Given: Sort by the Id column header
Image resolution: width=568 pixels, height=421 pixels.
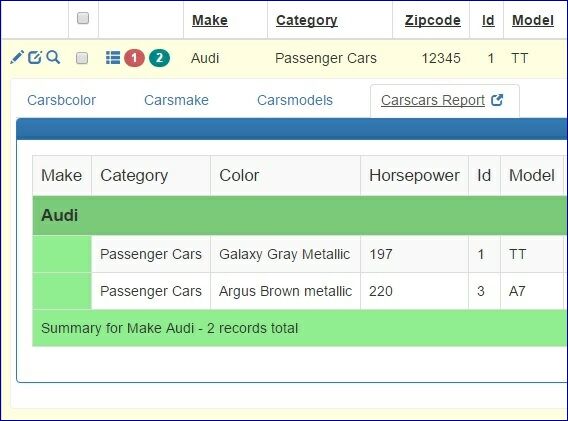Looking at the screenshot, I should click(x=488, y=20).
